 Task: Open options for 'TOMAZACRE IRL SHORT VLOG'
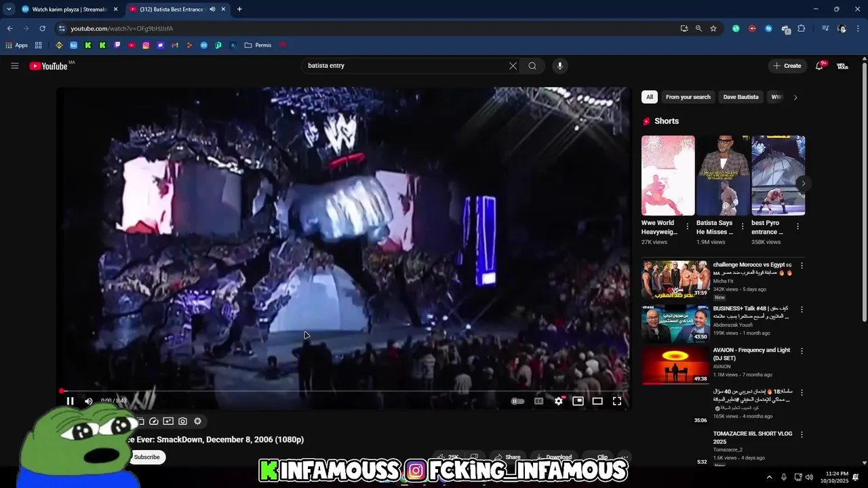[802, 435]
